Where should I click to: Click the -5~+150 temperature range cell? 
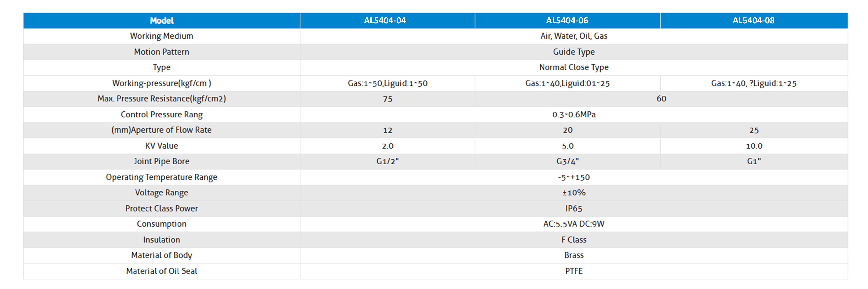(574, 177)
